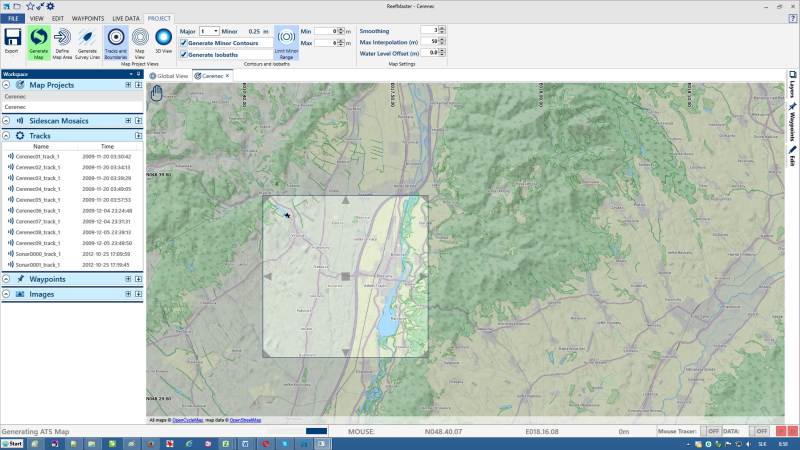The image size is (800, 450).
Task: Select the Define Map Area tool
Action: click(x=63, y=37)
